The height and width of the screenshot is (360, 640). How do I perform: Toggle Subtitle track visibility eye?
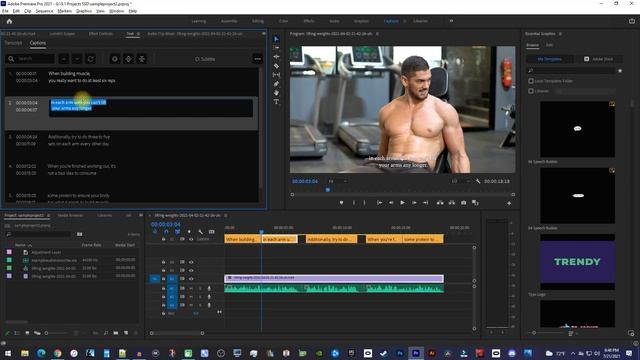coord(191,239)
